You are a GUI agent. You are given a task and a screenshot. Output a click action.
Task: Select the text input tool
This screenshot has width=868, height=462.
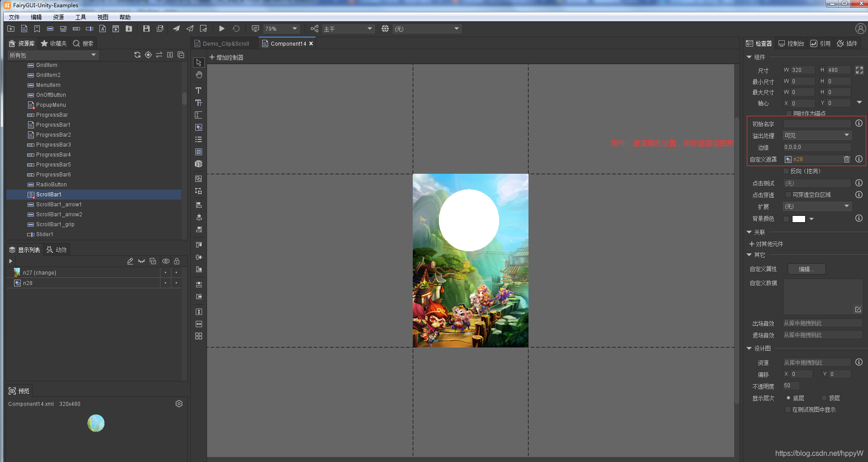coord(198,115)
